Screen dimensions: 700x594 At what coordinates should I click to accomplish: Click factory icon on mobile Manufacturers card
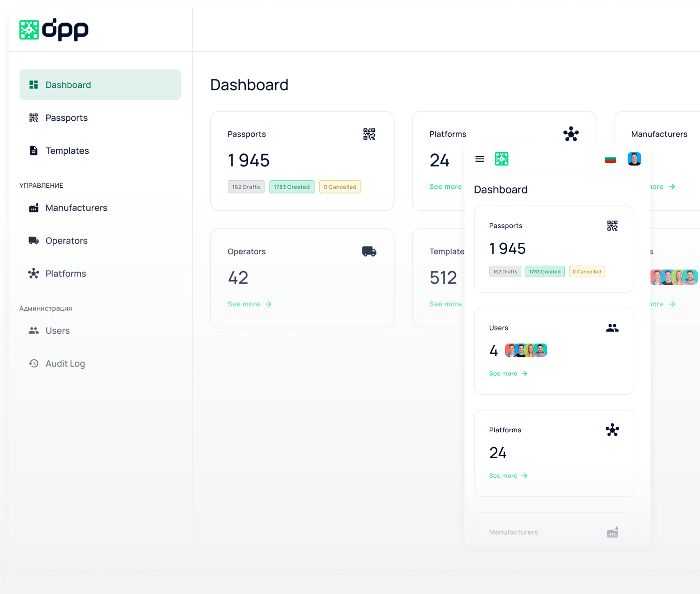tap(612, 532)
